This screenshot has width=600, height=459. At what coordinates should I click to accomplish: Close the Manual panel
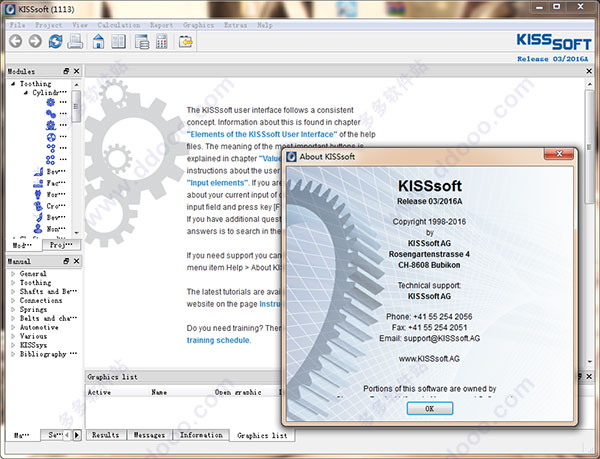click(77, 261)
